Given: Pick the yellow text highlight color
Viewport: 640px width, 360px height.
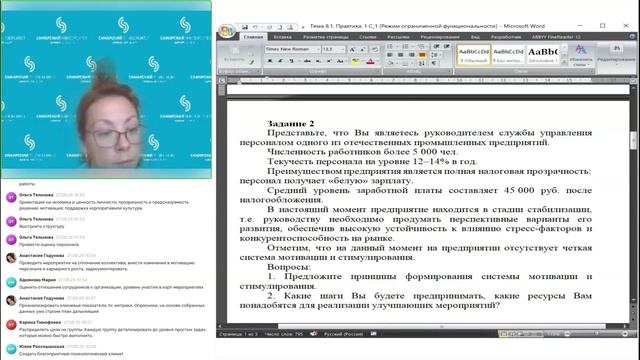Looking at the screenshot, I should (355, 61).
